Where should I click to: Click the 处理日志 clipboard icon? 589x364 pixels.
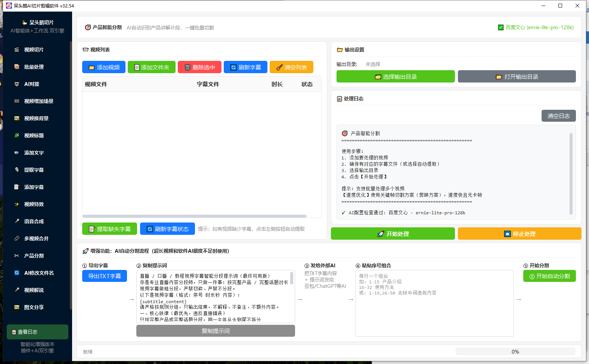[340, 99]
